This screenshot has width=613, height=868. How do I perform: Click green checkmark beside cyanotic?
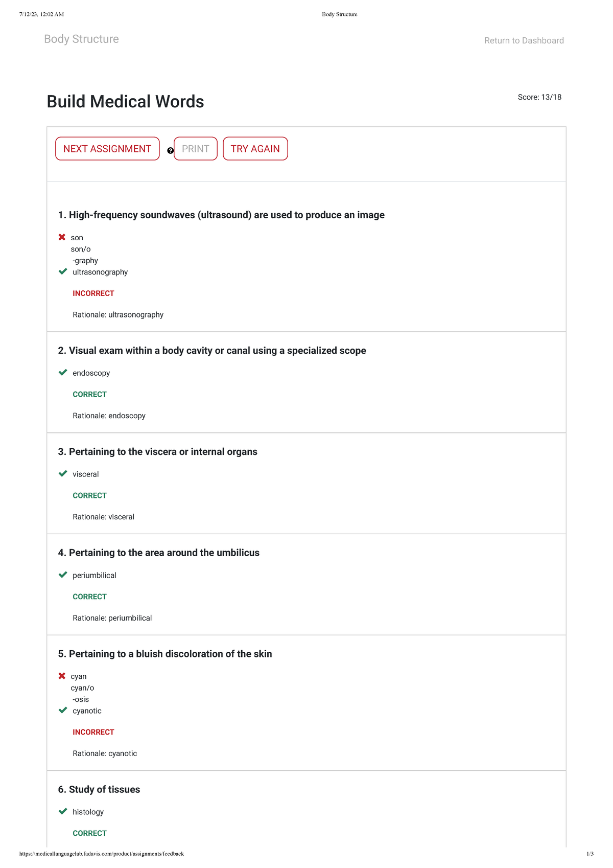tap(63, 711)
